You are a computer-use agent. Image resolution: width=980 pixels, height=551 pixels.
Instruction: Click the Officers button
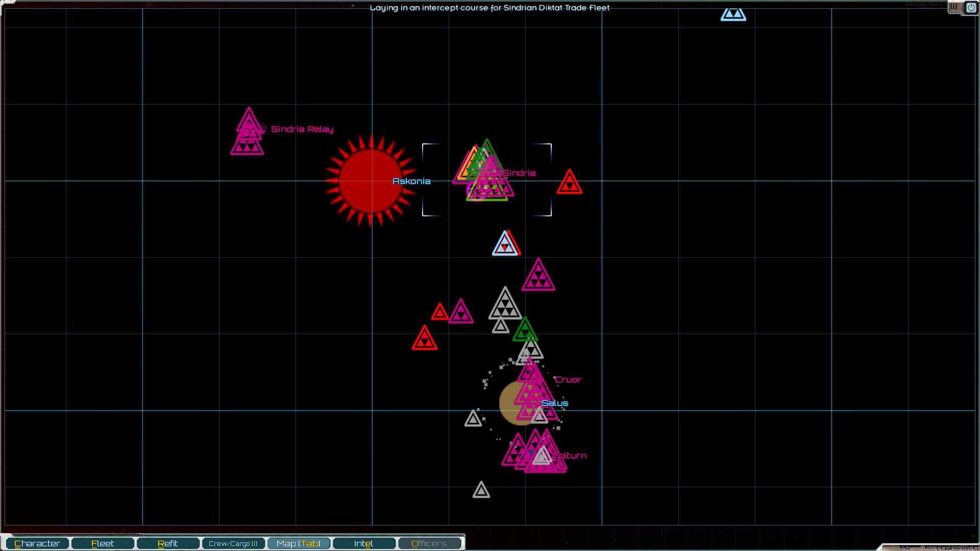tap(429, 543)
